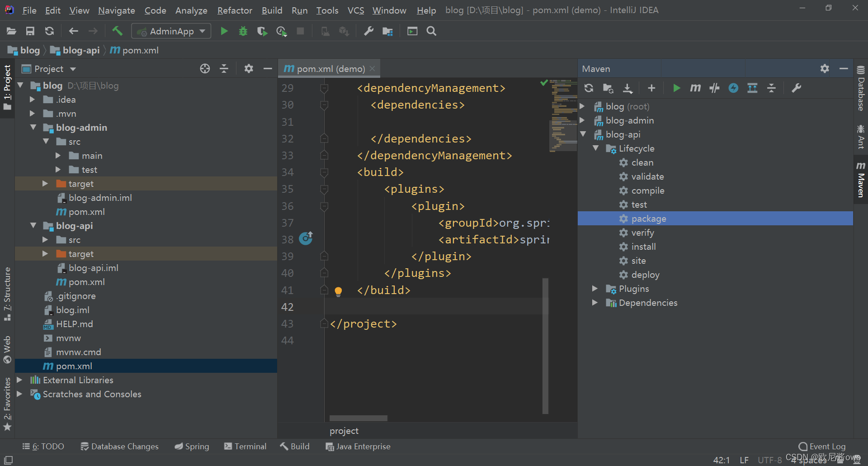Expand the blog-admin target folder
The image size is (868, 466).
pos(45,184)
